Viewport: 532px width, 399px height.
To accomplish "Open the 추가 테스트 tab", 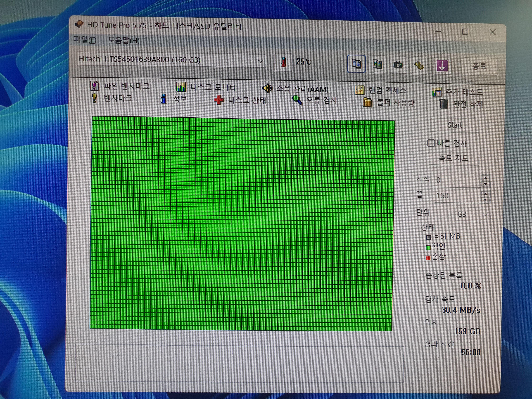I will (457, 92).
